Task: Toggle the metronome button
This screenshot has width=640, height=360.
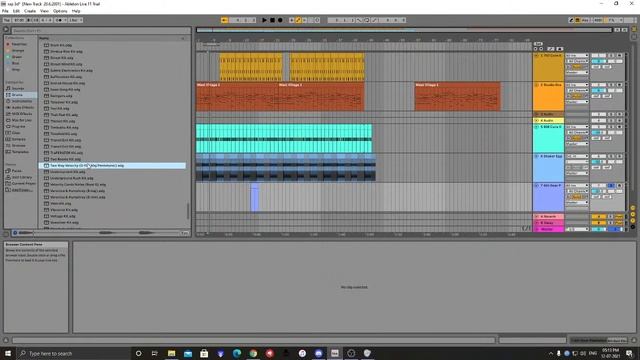Action: [x=60, y=20]
